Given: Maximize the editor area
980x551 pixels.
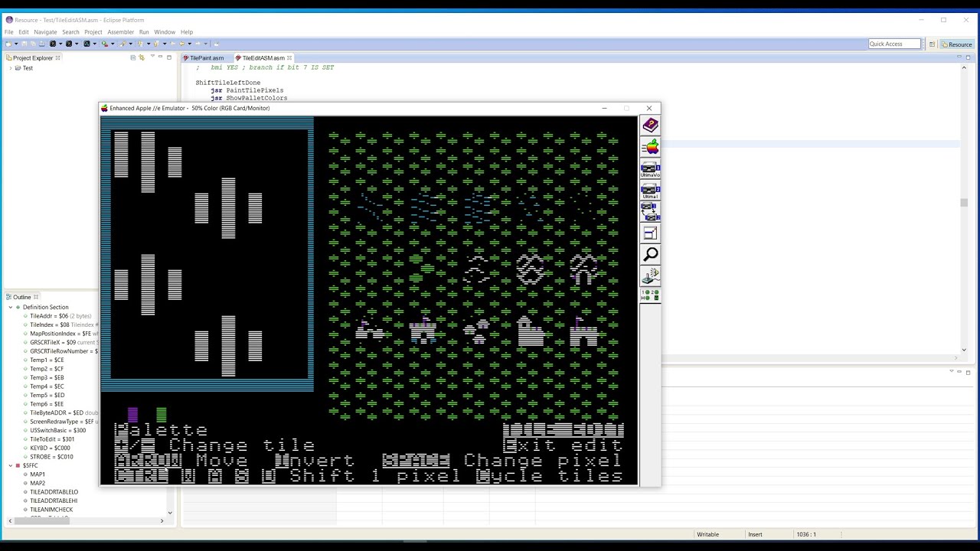Looking at the screenshot, I should tap(967, 58).
